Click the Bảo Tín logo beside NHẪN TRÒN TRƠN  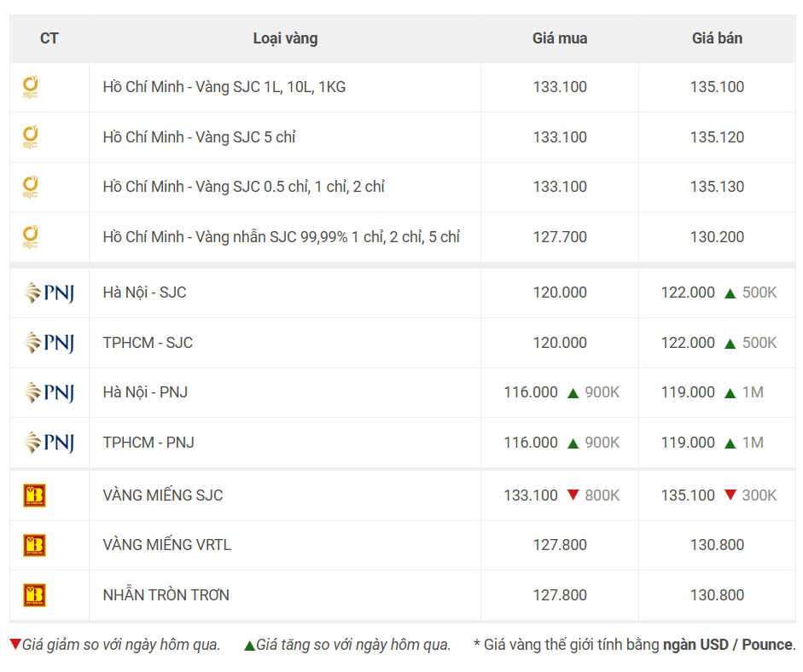pos(35,595)
